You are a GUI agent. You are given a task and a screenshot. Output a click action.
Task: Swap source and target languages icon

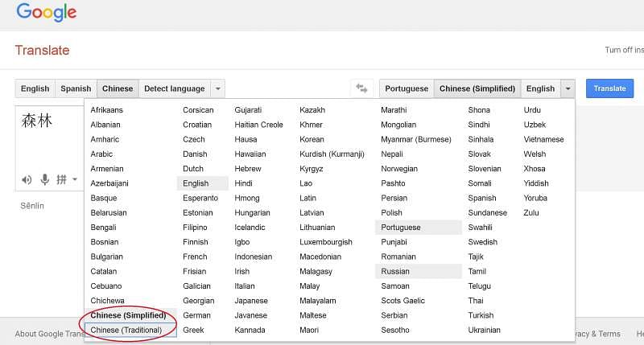tap(361, 88)
